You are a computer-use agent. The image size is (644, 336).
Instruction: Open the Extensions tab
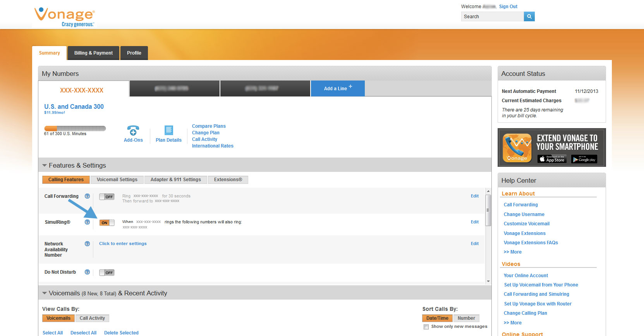[228, 180]
